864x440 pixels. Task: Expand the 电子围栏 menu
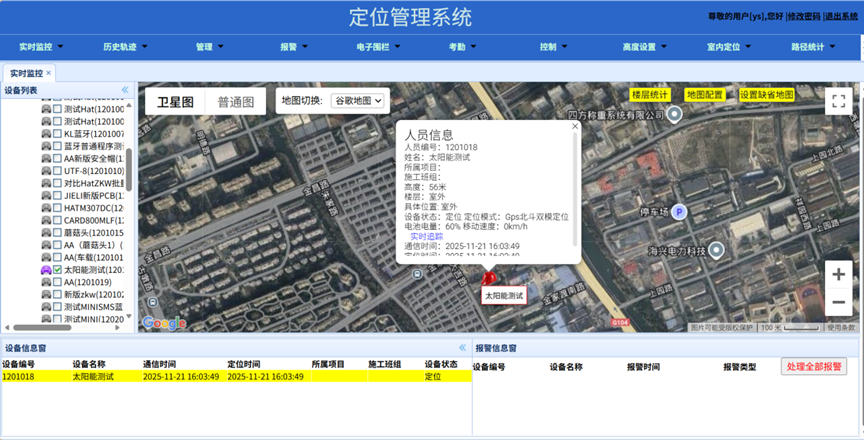pos(376,47)
